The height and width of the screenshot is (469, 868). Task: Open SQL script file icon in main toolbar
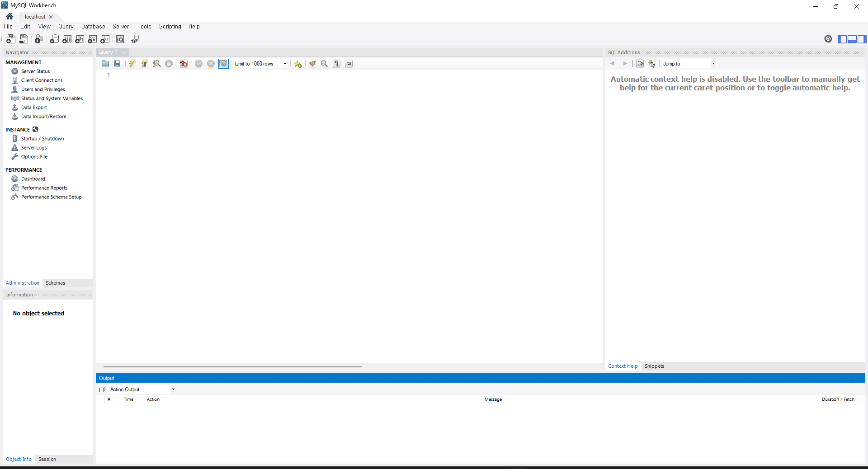click(x=24, y=39)
